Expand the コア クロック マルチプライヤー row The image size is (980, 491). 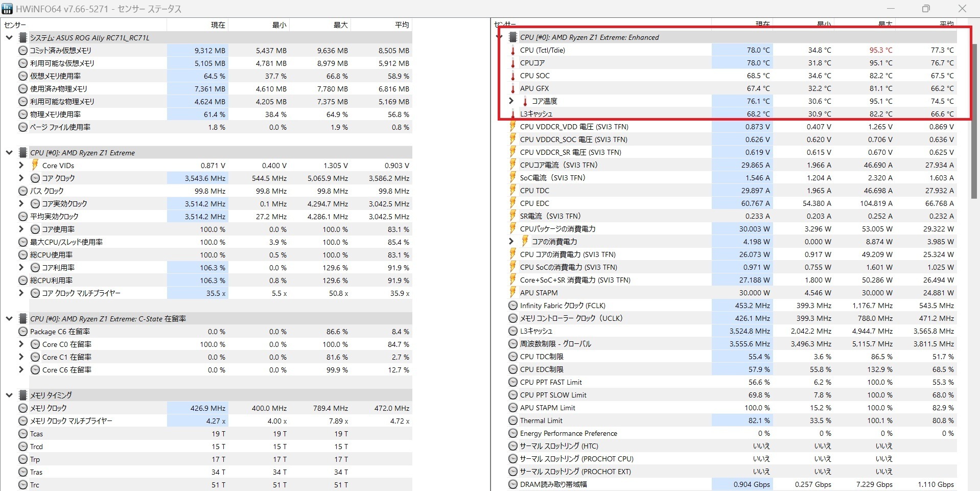pyautogui.click(x=21, y=293)
